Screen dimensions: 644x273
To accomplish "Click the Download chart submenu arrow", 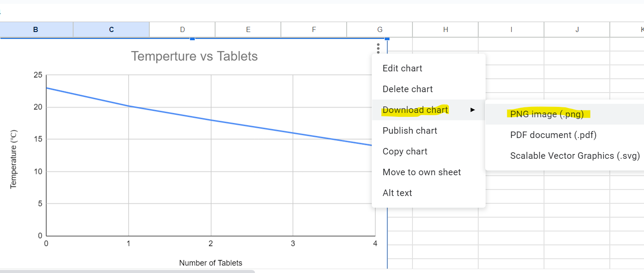I will tap(473, 110).
